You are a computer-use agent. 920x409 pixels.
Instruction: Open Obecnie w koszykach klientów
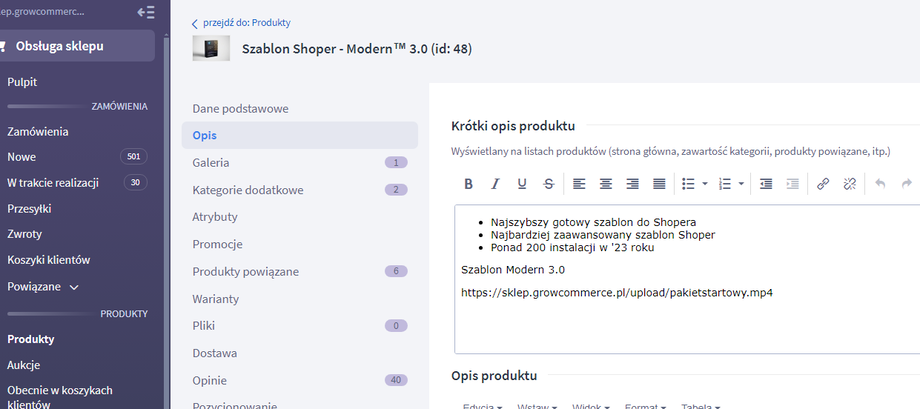(x=60, y=397)
